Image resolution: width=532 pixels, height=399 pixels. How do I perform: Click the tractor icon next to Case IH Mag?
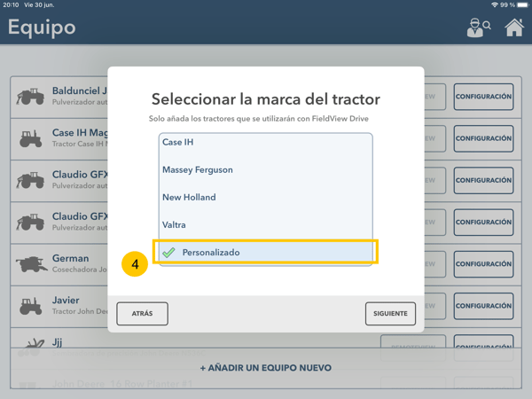coord(30,138)
